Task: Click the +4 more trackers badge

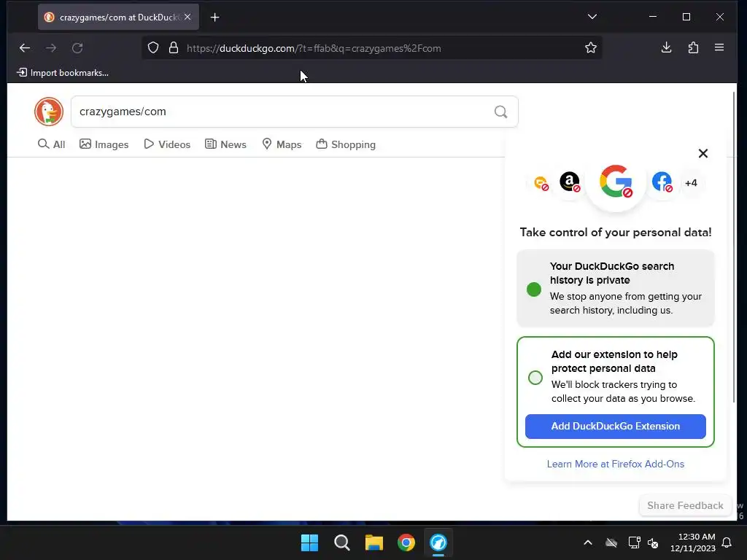Action: pyautogui.click(x=691, y=183)
